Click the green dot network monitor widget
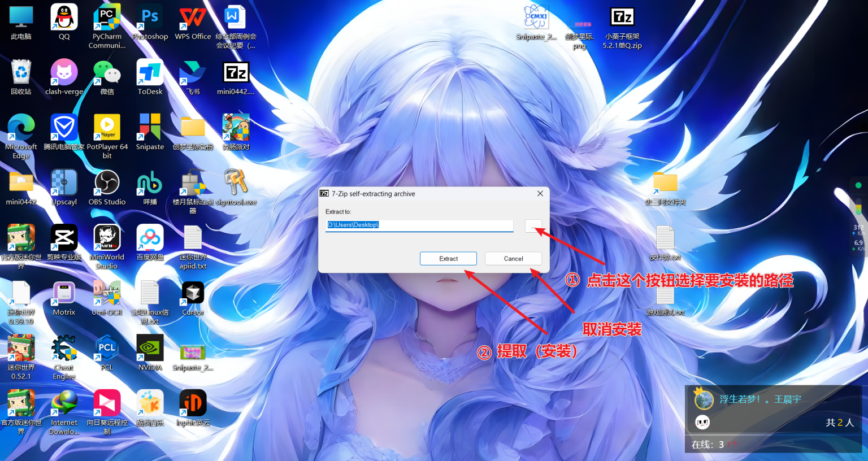 (858, 185)
